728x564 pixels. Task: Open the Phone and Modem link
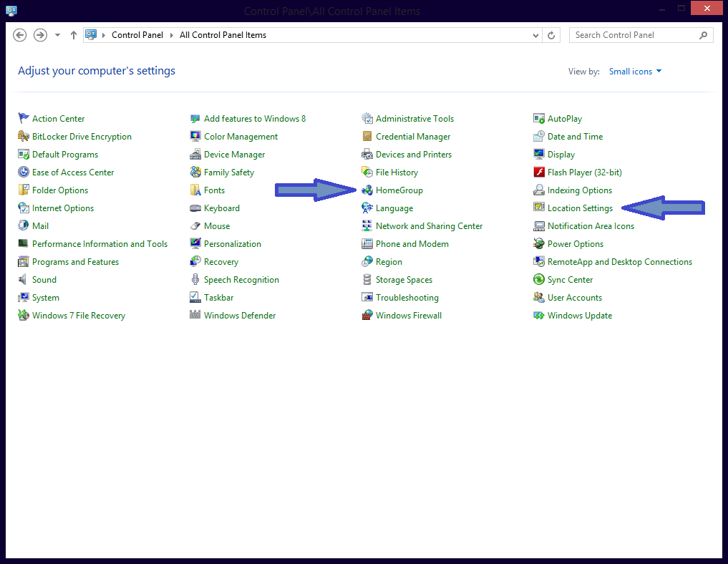412,243
